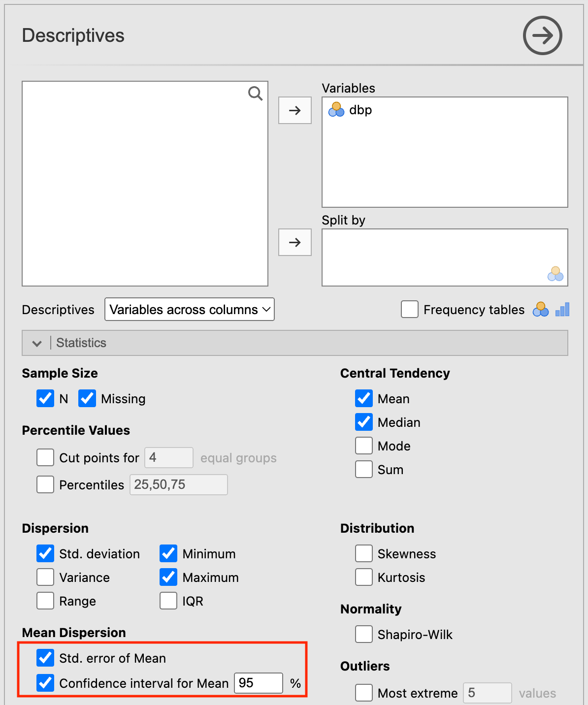The image size is (588, 705).
Task: Tick the Skewness checkbox
Action: [364, 553]
